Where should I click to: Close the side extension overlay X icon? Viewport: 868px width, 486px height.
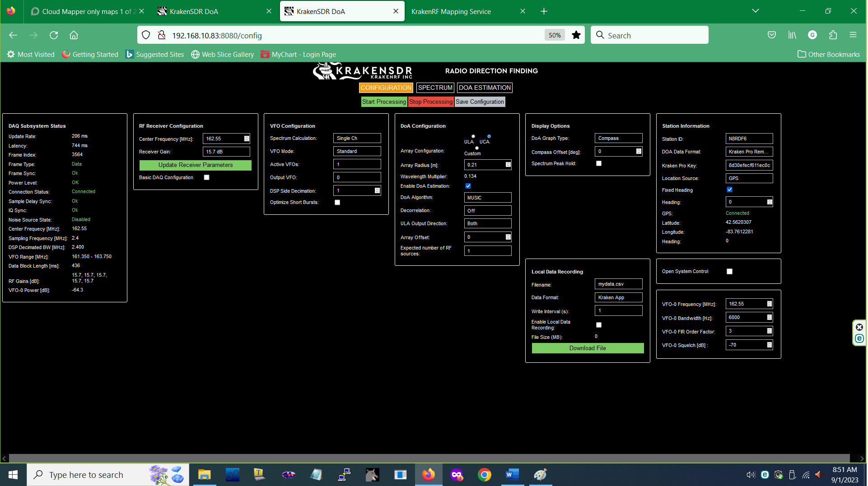point(859,327)
